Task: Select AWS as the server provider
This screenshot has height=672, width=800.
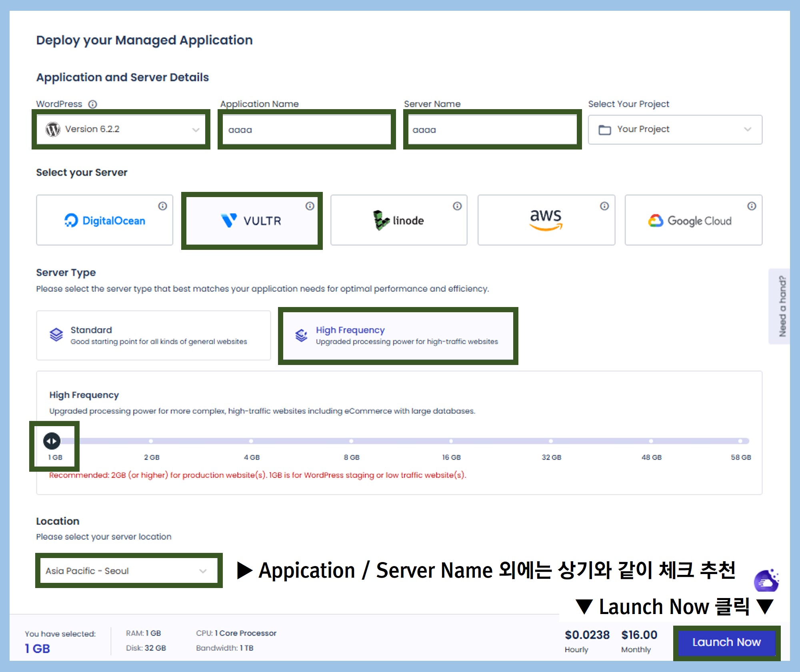Action: [x=546, y=220]
